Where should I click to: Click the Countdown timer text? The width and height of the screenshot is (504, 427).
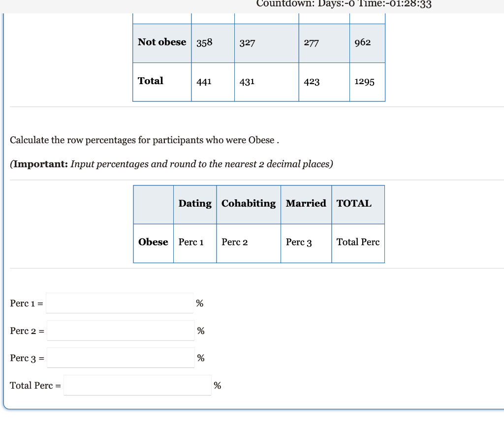point(344,4)
